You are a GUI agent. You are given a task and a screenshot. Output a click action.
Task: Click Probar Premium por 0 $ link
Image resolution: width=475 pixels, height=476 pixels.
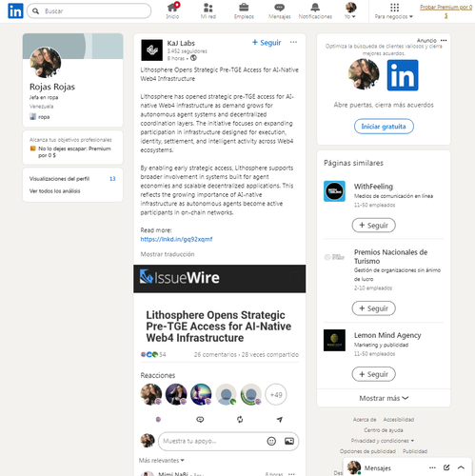coord(445,11)
